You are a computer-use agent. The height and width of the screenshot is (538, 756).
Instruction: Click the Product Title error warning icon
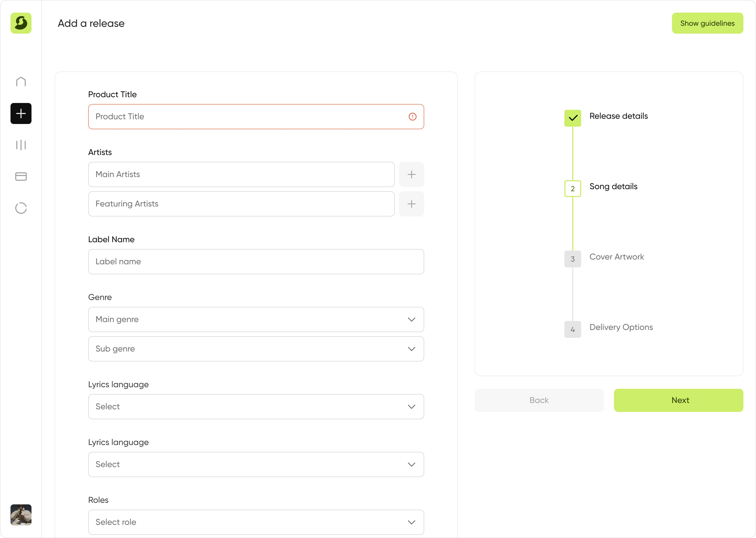(412, 117)
